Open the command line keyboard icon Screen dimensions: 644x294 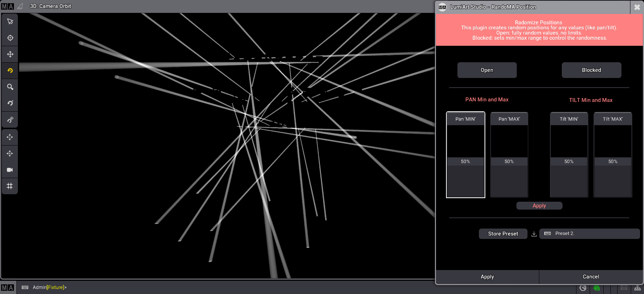[25, 287]
